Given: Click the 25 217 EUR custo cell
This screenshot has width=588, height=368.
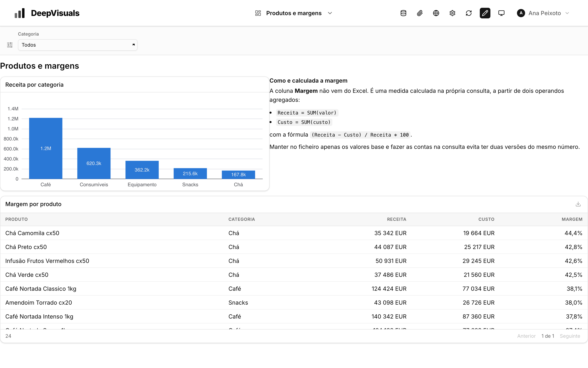Looking at the screenshot, I should (479, 247).
